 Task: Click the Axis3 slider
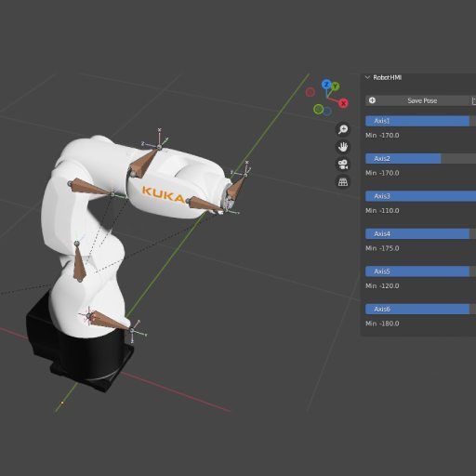pos(421,196)
